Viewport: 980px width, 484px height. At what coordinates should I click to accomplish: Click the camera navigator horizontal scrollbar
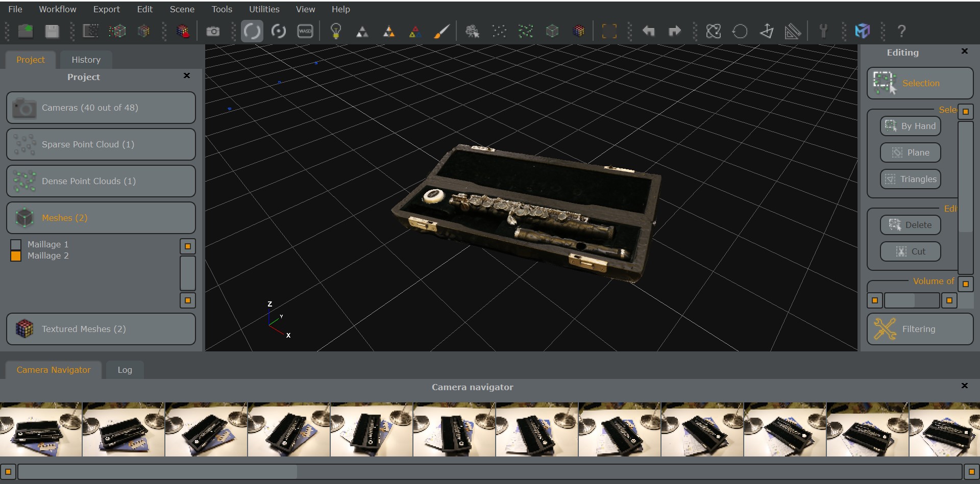coord(490,472)
